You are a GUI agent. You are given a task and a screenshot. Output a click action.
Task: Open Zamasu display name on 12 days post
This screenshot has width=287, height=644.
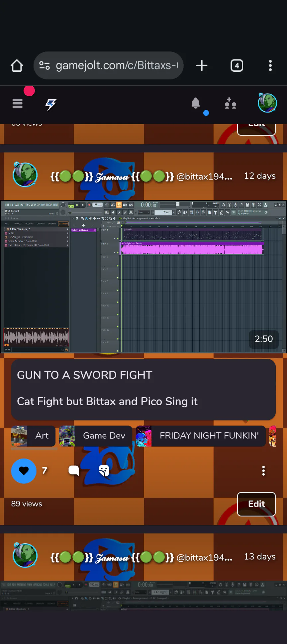pyautogui.click(x=112, y=176)
